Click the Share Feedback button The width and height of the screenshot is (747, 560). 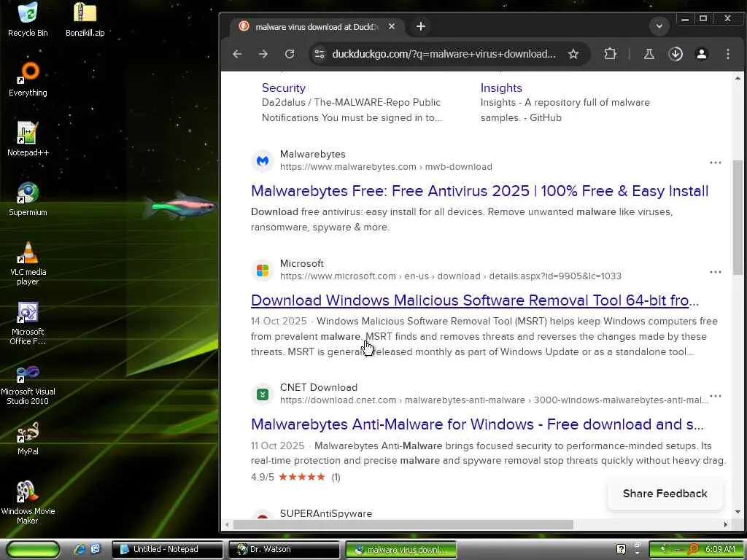coord(665,494)
